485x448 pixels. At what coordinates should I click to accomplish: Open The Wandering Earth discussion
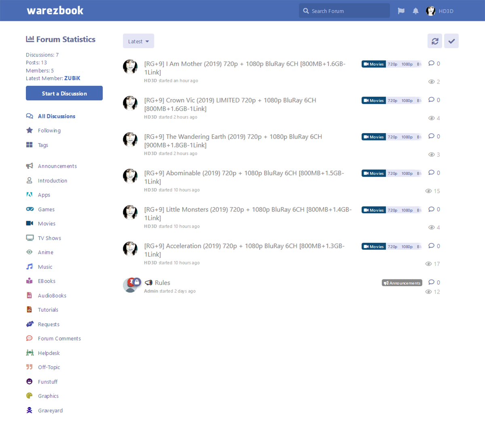click(x=233, y=141)
